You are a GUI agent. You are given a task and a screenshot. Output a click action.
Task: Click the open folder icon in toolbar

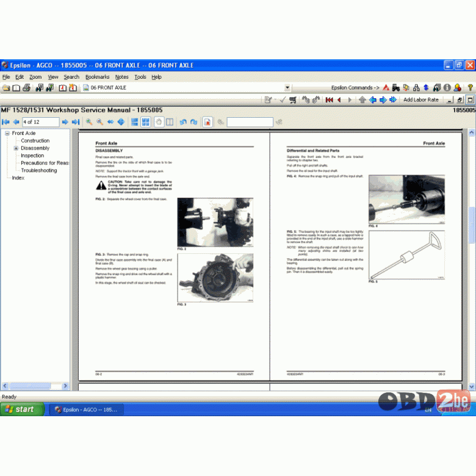pyautogui.click(x=6, y=88)
